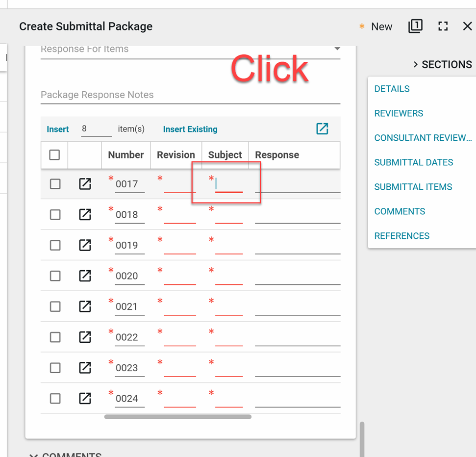Click the Insert link
This screenshot has height=457, width=476.
coord(58,129)
